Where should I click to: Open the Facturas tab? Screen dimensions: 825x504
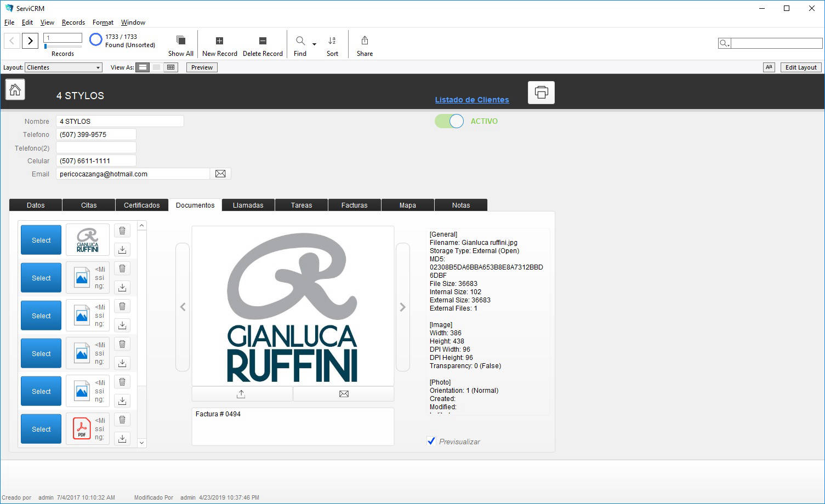[x=355, y=205]
